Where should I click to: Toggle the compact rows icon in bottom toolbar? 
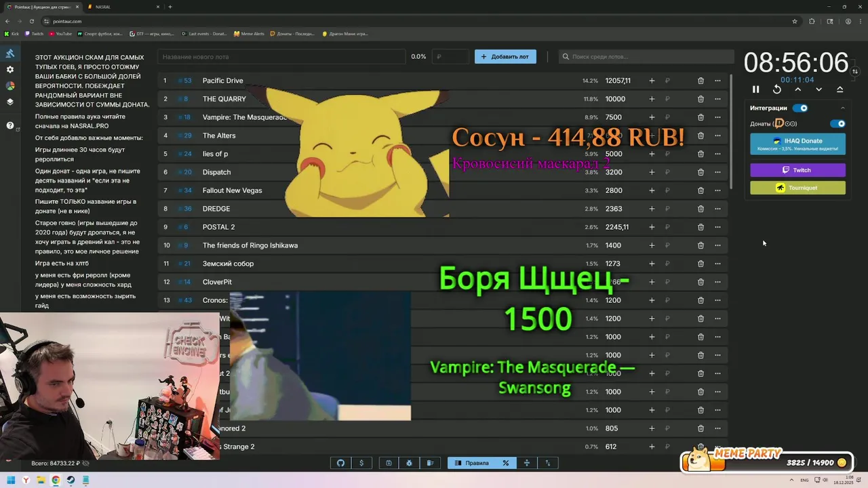click(x=527, y=463)
